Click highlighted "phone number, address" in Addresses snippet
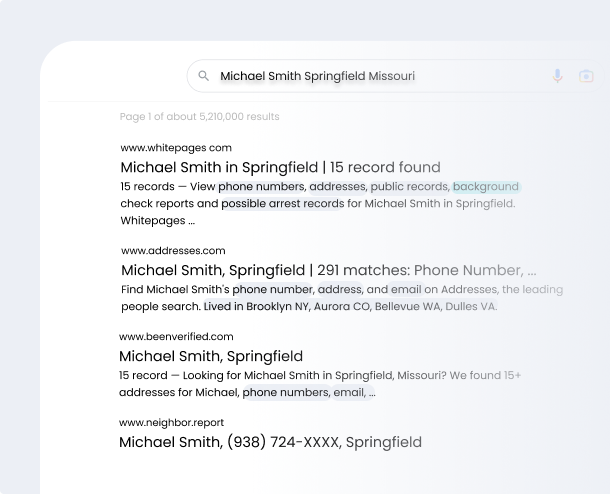Image resolution: width=610 pixels, height=494 pixels. coord(297,289)
